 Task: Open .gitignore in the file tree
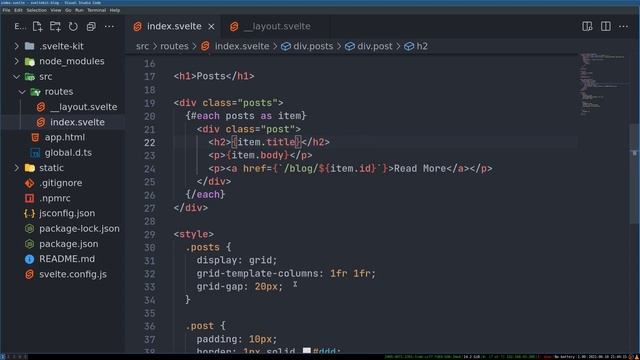tap(60, 183)
